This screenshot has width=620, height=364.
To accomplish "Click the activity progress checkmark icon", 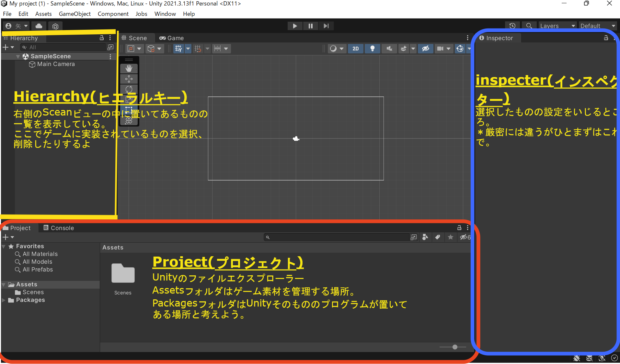I will pyautogui.click(x=614, y=358).
